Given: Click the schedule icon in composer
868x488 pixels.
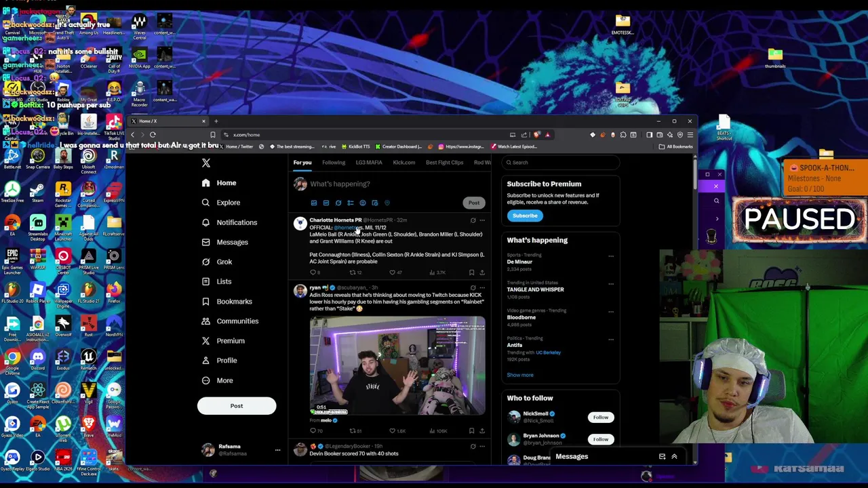Looking at the screenshot, I should click(x=375, y=203).
